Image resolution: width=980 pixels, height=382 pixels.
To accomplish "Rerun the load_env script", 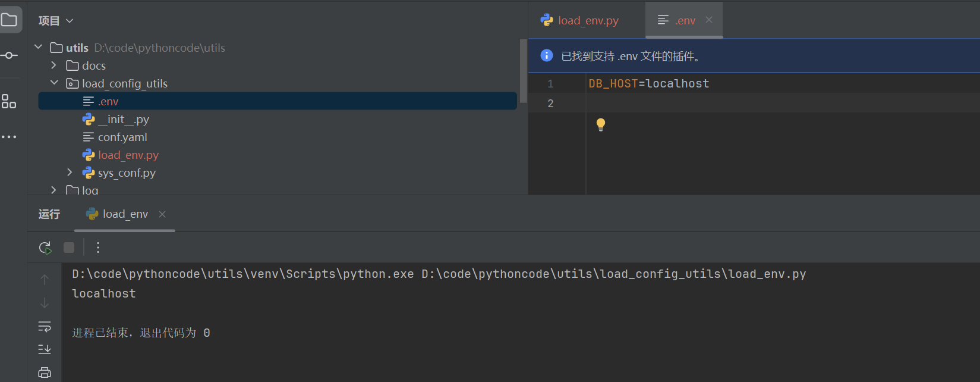I will coord(45,248).
